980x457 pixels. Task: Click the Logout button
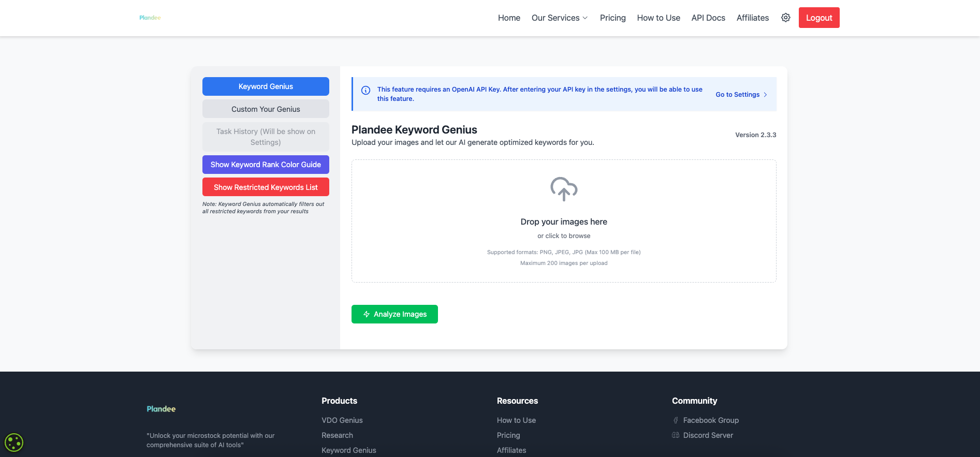point(819,18)
